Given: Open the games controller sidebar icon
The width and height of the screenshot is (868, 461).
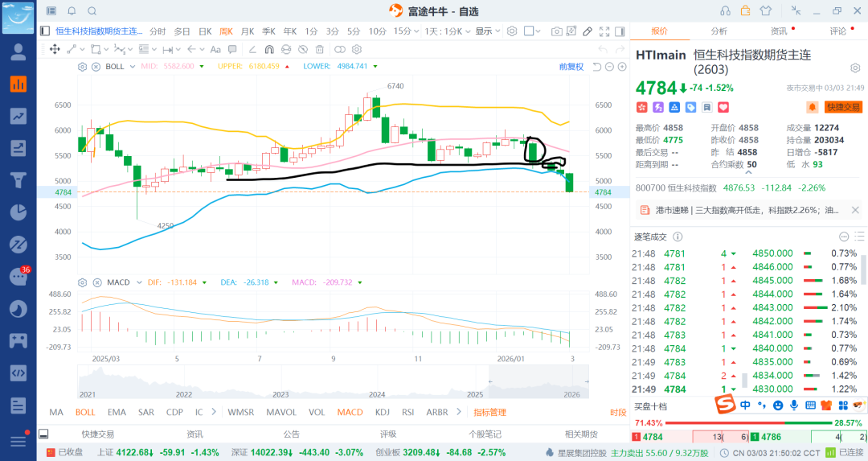Looking at the screenshot, I should point(18,340).
